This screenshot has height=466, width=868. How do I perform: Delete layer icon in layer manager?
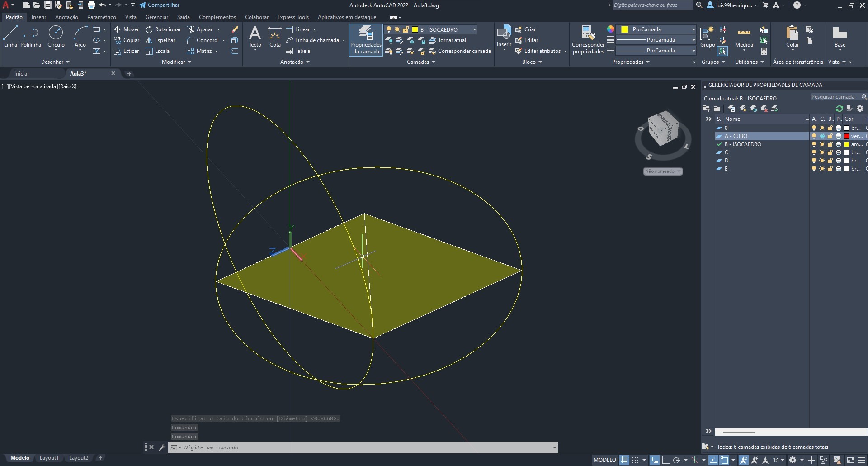click(764, 109)
